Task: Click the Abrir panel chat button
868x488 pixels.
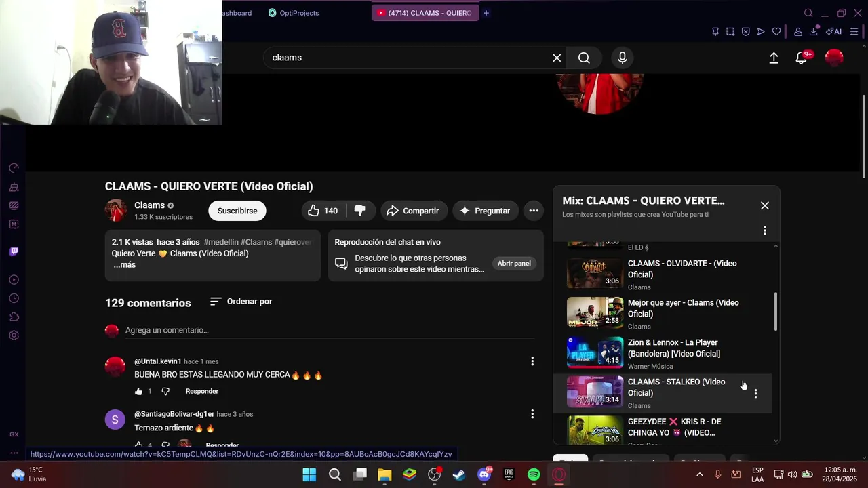Action: [x=514, y=264]
